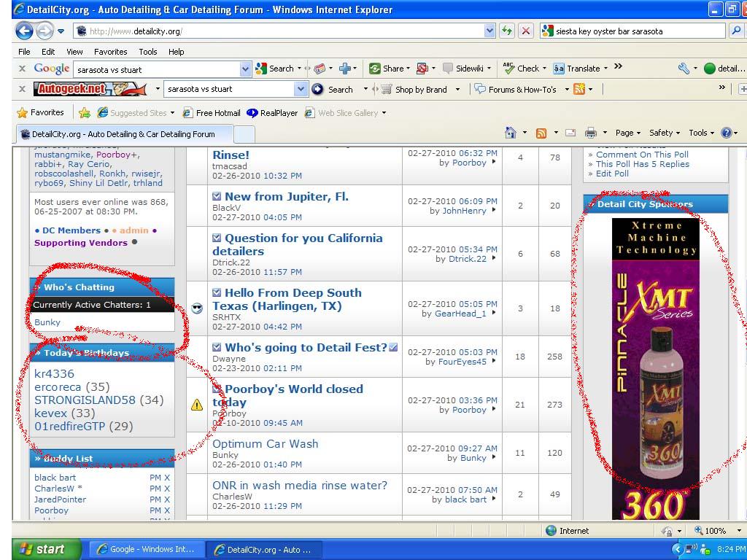The image size is (747, 560).
Task: Click the browser Forward arrow button
Action: pos(44,31)
